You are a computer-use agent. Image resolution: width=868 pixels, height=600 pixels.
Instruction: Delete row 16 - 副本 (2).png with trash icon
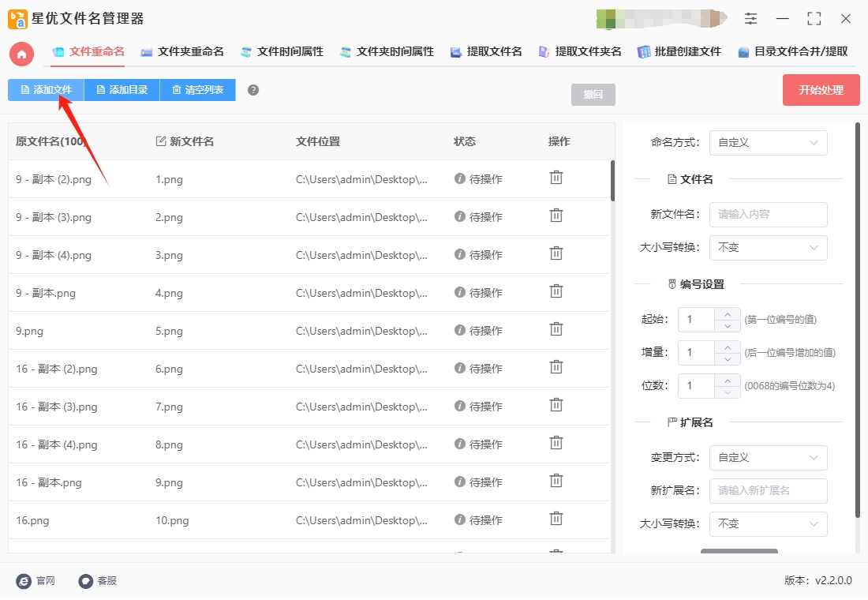pyautogui.click(x=556, y=367)
